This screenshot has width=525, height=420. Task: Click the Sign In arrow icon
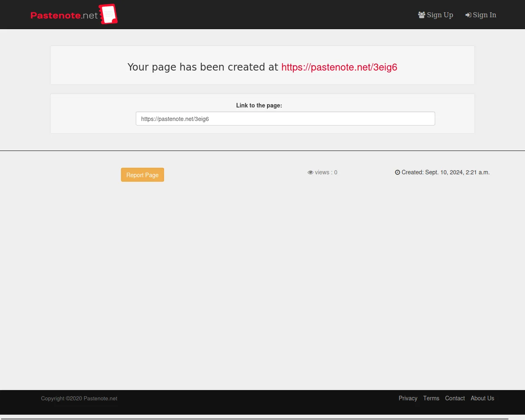point(468,15)
